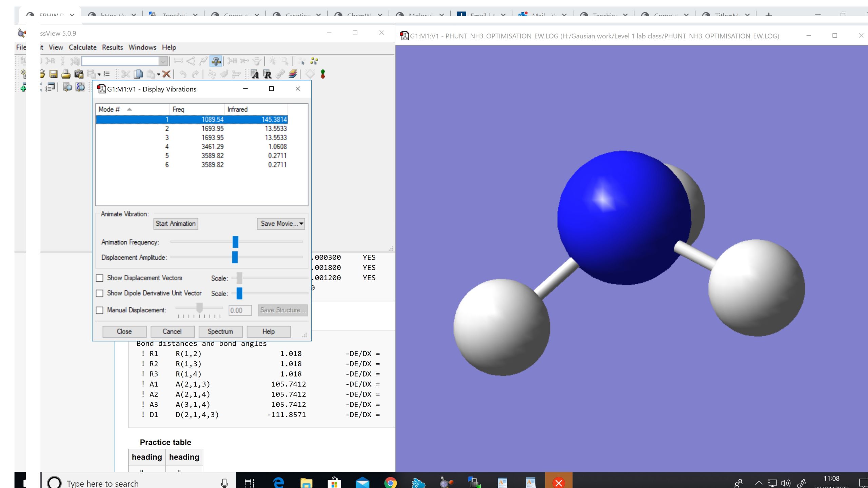Click the Displacement Amplitude slider handle
The image size is (868, 488).
tap(235, 258)
